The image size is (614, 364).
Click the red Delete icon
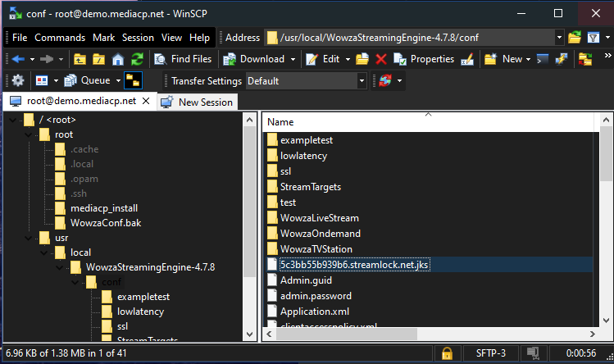tap(381, 59)
